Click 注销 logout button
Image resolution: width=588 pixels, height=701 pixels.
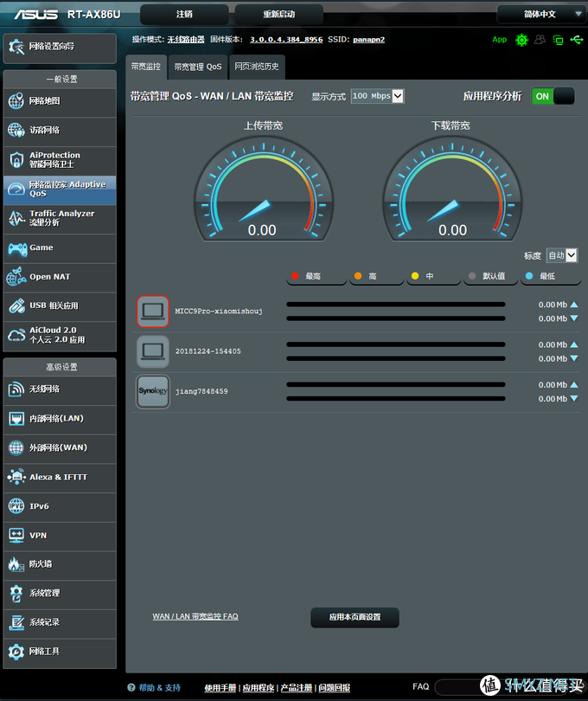pos(184,15)
